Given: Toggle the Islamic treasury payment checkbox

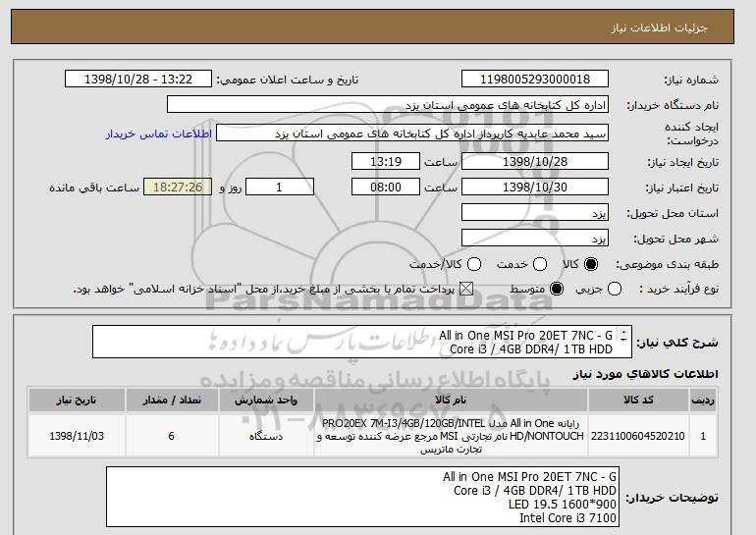Looking at the screenshot, I should (x=465, y=289).
